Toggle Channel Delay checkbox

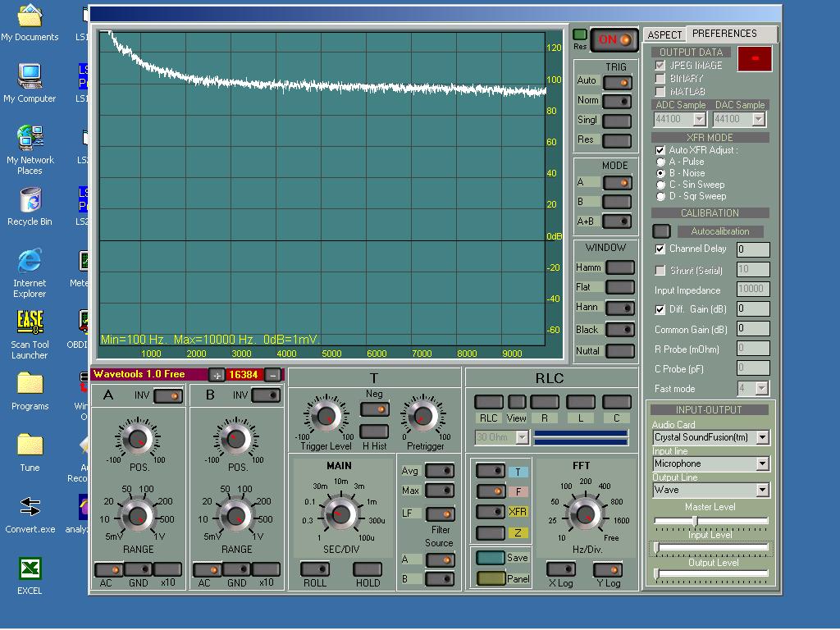[660, 249]
